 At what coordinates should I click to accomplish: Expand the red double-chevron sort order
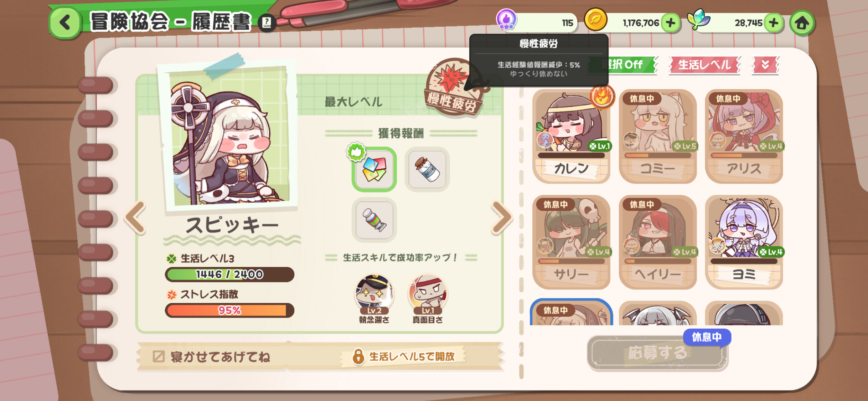coord(765,65)
